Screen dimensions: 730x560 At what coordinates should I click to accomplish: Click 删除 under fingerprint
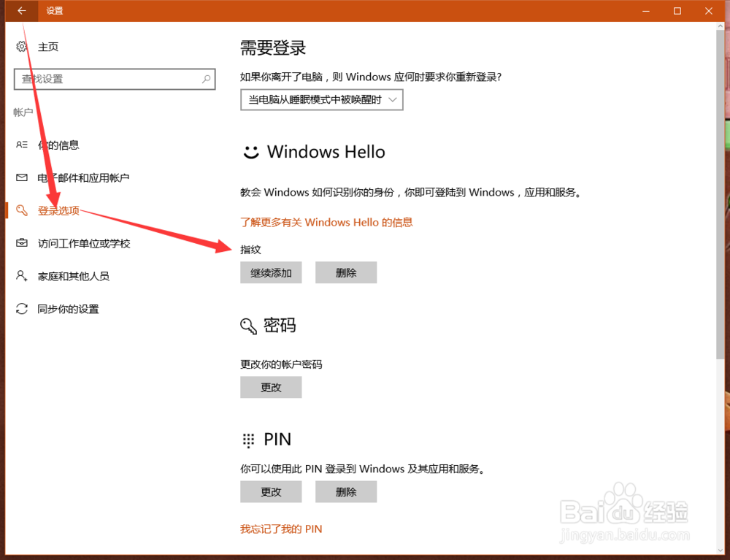point(346,272)
